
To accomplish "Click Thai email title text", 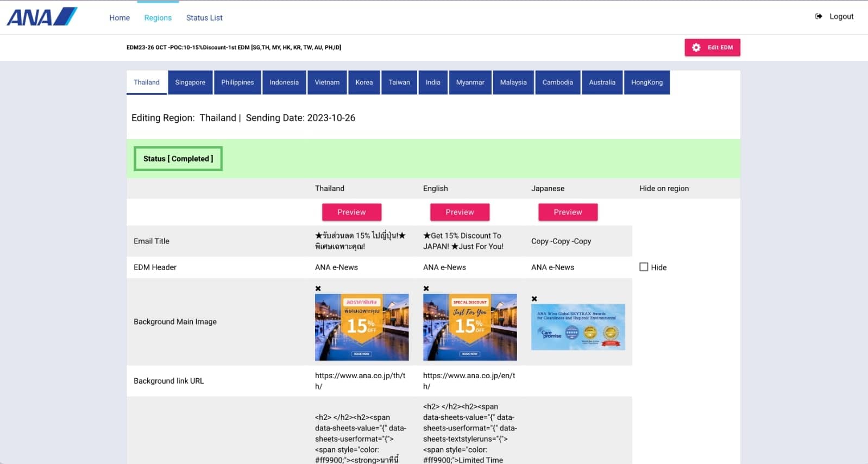I will tap(361, 241).
